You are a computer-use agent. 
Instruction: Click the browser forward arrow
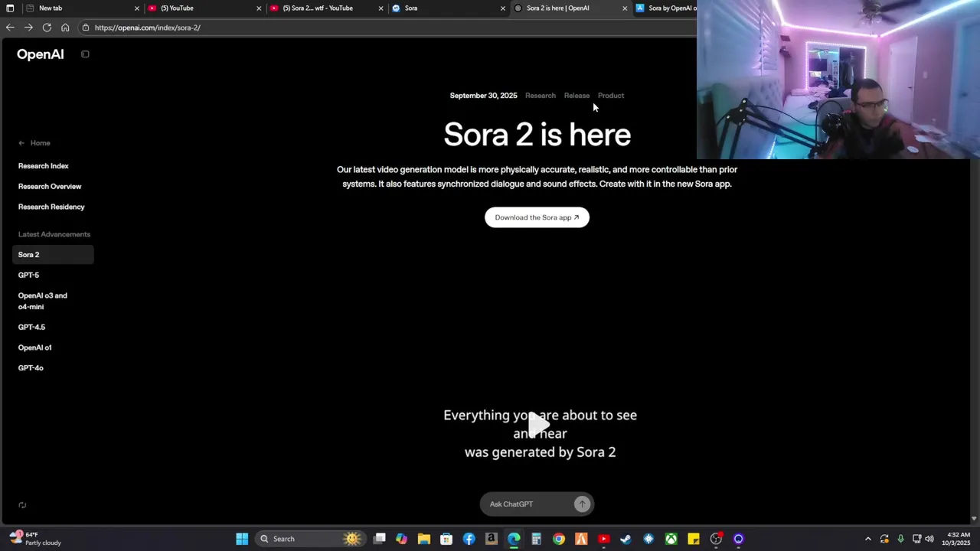[x=28, y=28]
